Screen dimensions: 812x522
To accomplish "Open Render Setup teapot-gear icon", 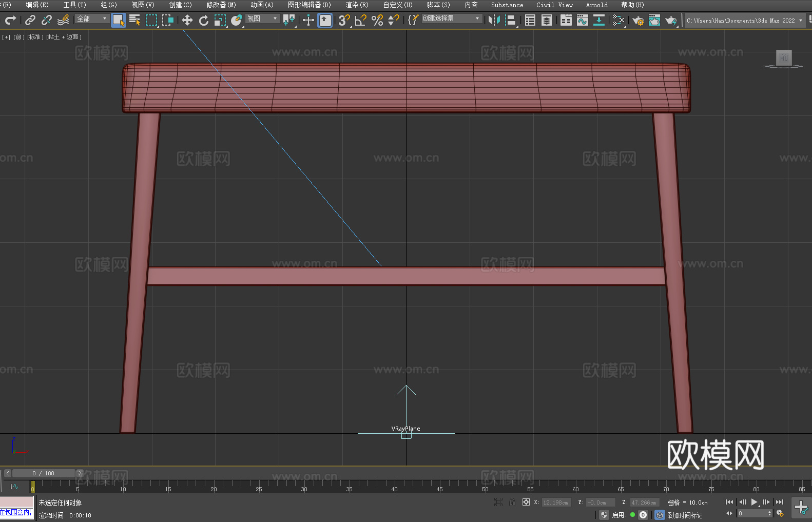I will [638, 20].
